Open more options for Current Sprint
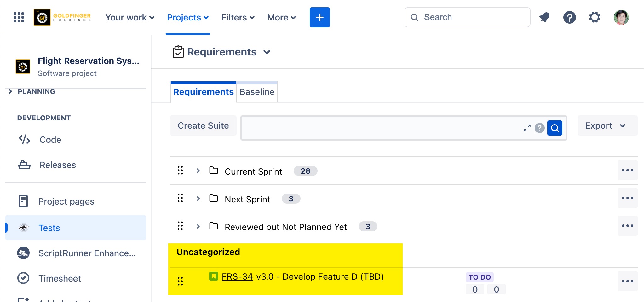This screenshot has height=302, width=644. pyautogui.click(x=627, y=170)
